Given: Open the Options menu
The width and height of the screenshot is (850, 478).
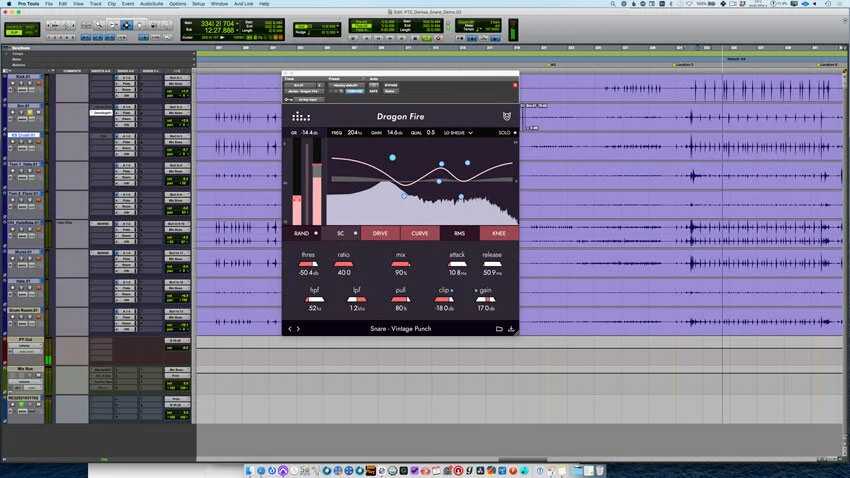Looking at the screenshot, I should click(x=177, y=4).
